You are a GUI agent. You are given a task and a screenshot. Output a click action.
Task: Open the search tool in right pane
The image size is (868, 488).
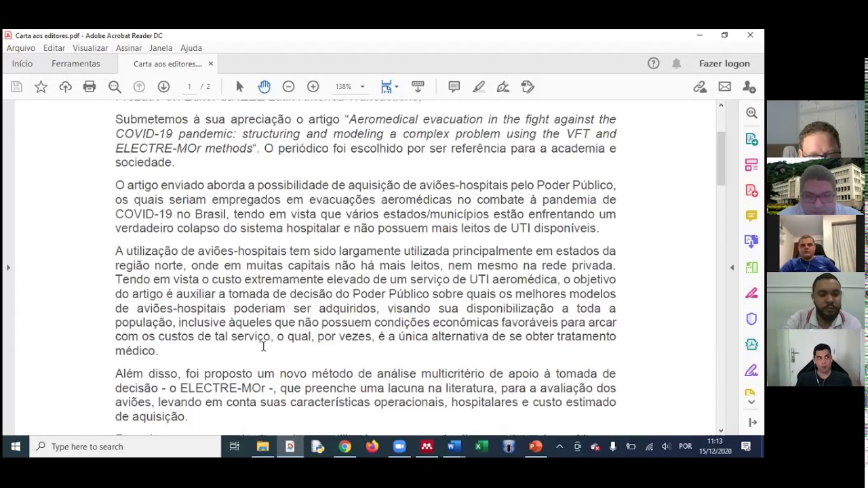(751, 113)
